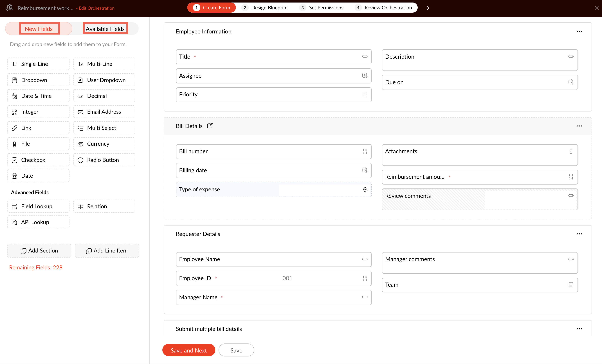The height and width of the screenshot is (364, 602).
Task: Click the calendar icon in Due on field
Action: click(571, 82)
